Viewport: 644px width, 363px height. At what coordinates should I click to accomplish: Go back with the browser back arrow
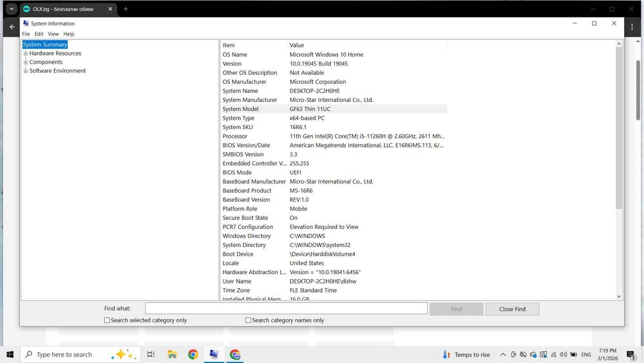[12, 26]
